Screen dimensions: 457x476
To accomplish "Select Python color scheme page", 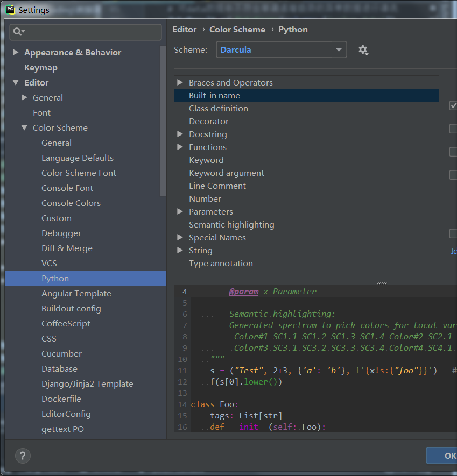I will (x=86, y=279).
